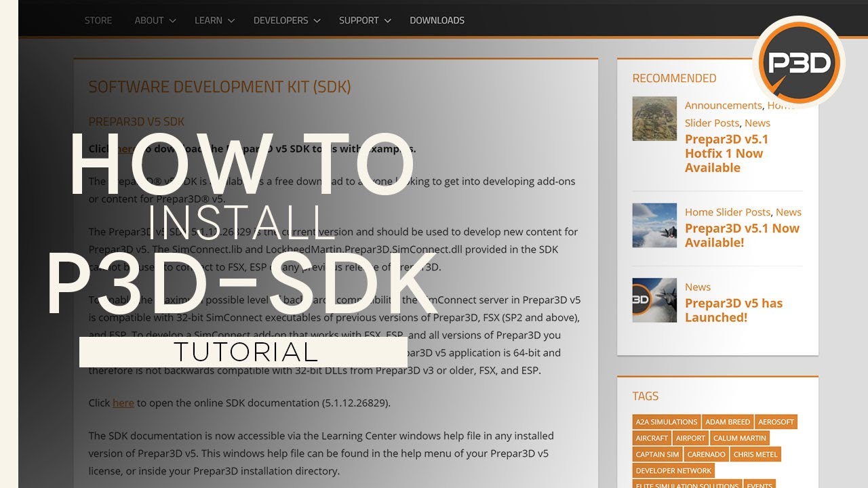Select the Announcements category link
Image resolution: width=868 pixels, height=488 pixels.
(723, 105)
